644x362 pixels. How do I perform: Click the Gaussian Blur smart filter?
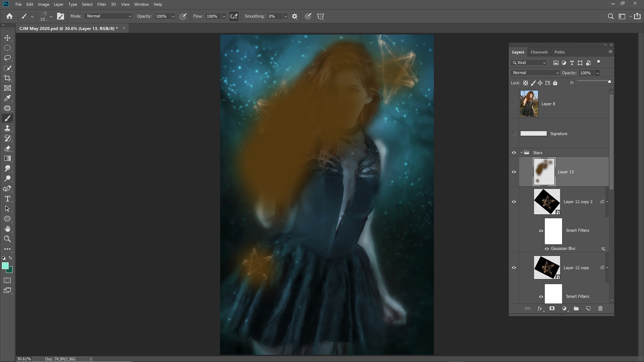pos(563,249)
